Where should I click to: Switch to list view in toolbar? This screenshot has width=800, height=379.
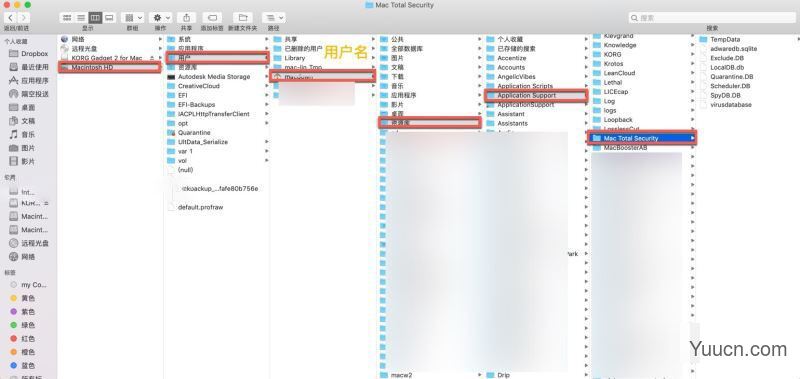[x=81, y=18]
